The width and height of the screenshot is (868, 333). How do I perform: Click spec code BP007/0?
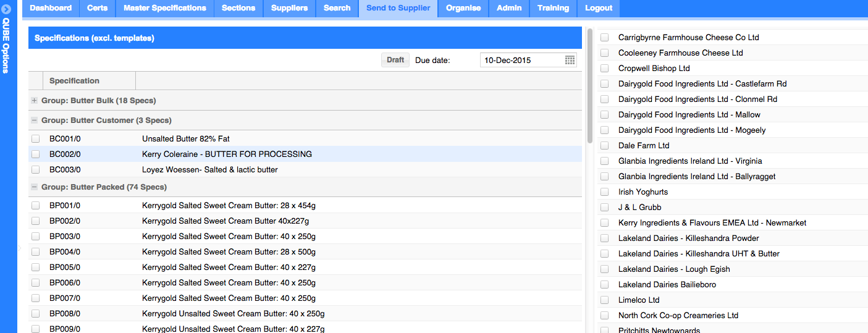click(x=65, y=298)
